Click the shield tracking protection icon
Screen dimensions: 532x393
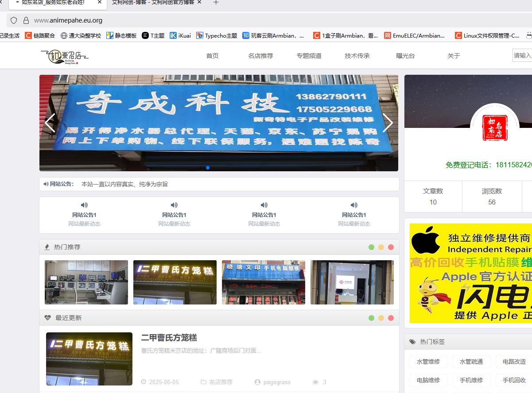14,20
